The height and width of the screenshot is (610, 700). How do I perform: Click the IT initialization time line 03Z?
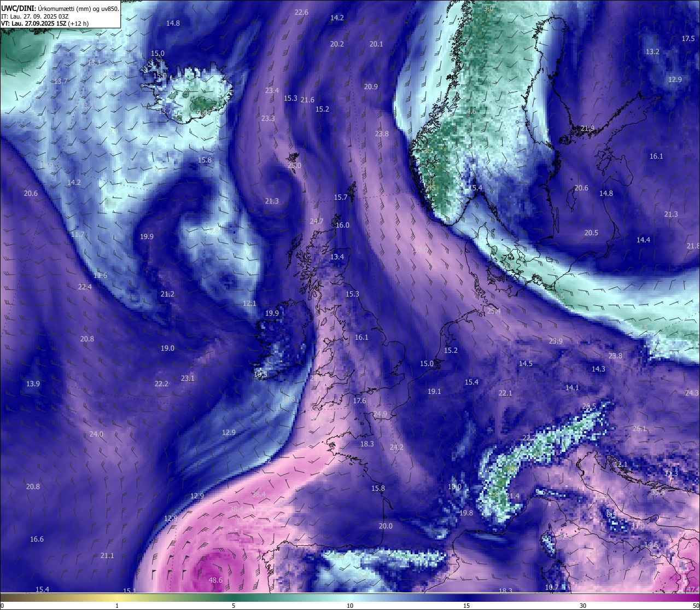point(35,16)
